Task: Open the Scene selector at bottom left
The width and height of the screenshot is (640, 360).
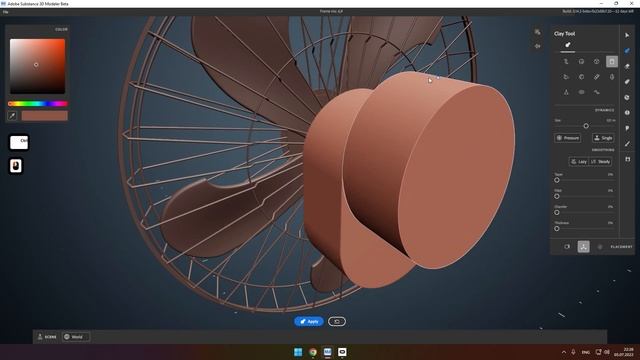Action: tap(47, 337)
